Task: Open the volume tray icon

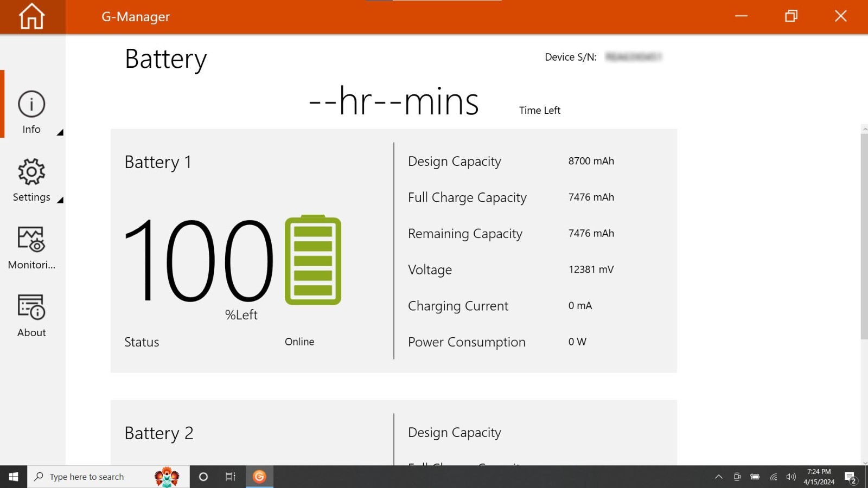Action: point(791,477)
